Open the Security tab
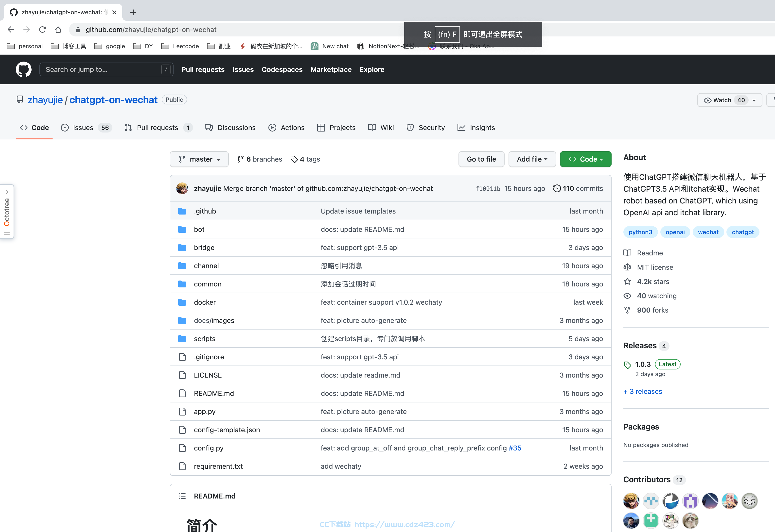 click(426, 128)
